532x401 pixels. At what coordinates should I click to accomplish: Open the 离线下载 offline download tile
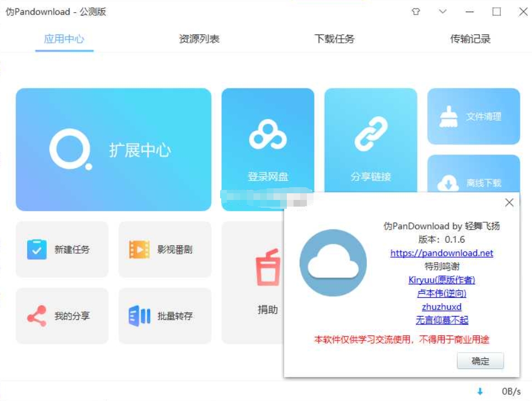[474, 173]
